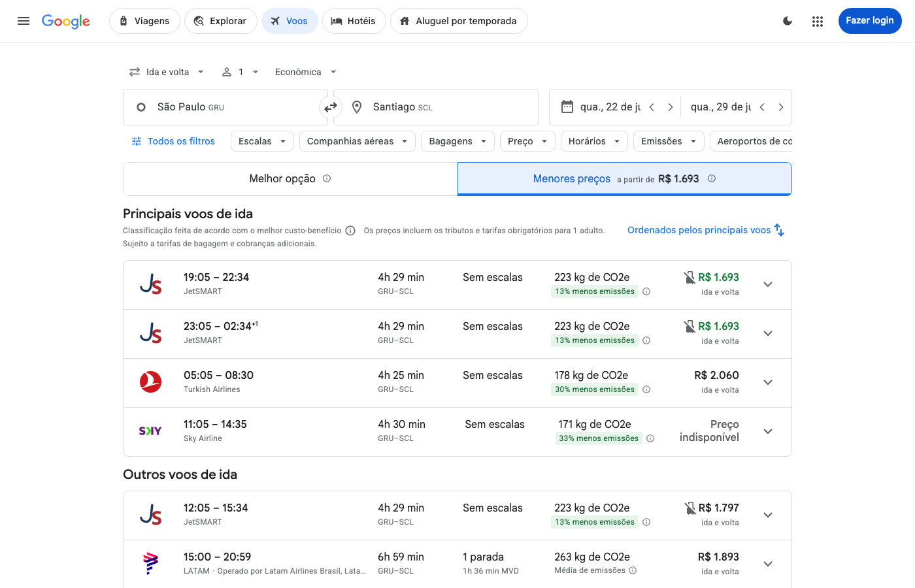Expand the 12:05 JetSMART flight details
Screen dimensions: 915x588
768,515
